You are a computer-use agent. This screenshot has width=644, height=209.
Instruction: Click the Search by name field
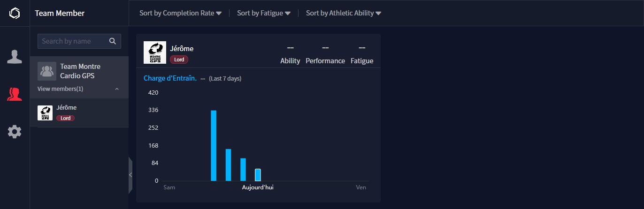pos(73,41)
